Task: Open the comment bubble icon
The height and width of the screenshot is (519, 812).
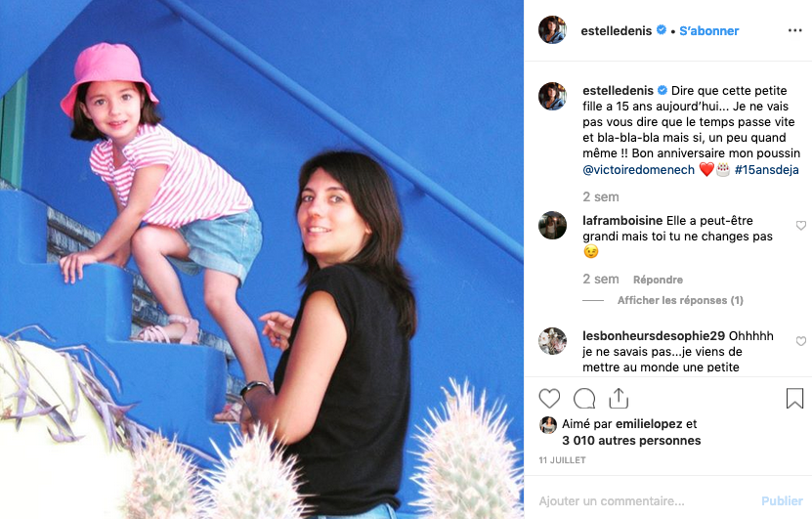Action: [584, 399]
